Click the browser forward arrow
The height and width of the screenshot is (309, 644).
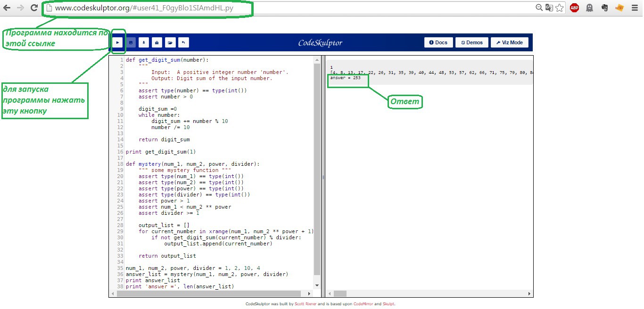tap(20, 8)
